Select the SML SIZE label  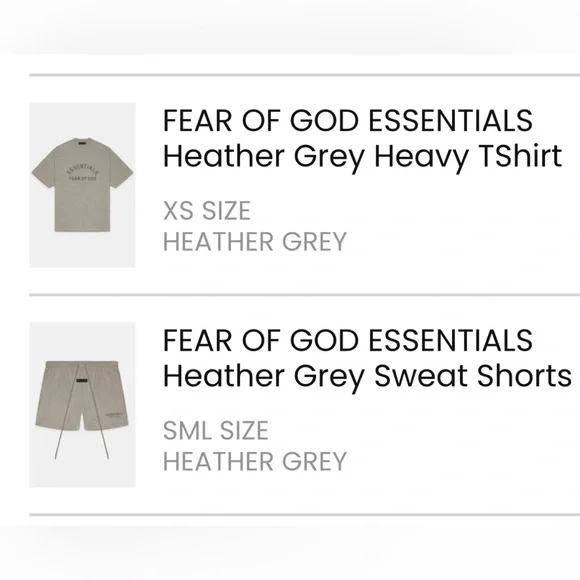[216, 431]
